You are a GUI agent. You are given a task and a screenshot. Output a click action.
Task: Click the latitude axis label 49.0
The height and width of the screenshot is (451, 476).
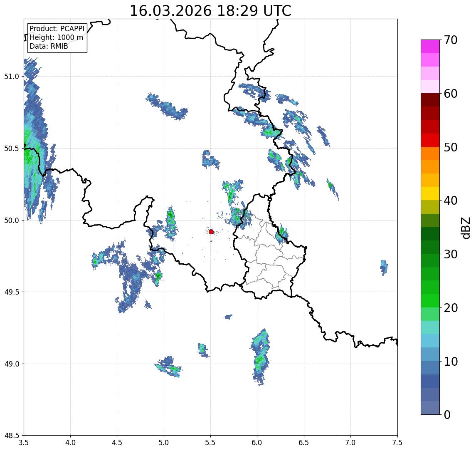click(12, 364)
